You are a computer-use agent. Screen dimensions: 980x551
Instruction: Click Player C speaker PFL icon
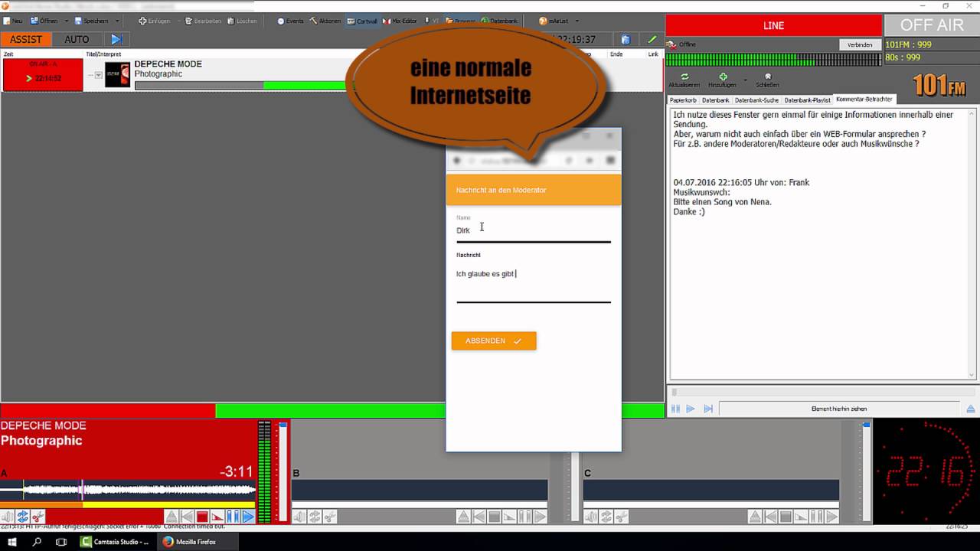pyautogui.click(x=590, y=517)
